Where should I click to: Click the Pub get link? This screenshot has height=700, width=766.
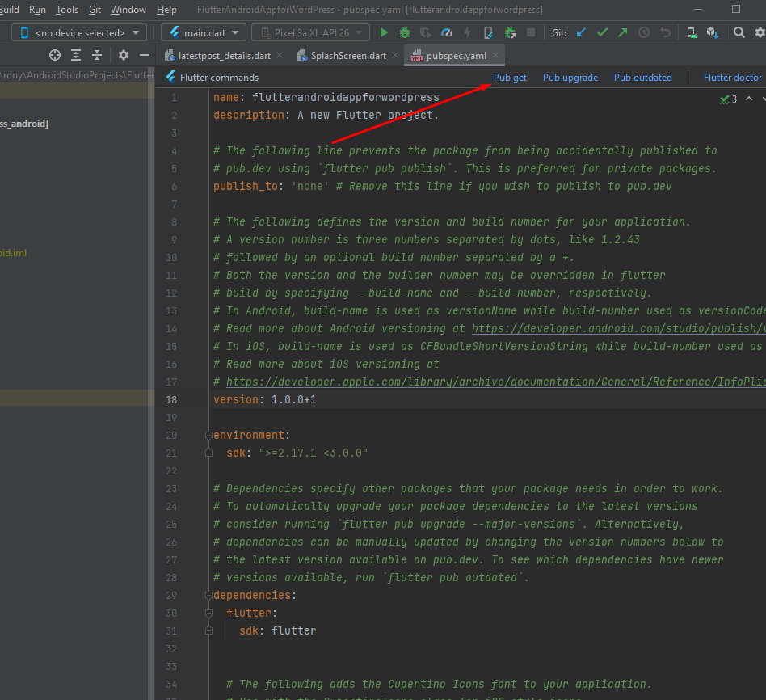pyautogui.click(x=510, y=78)
